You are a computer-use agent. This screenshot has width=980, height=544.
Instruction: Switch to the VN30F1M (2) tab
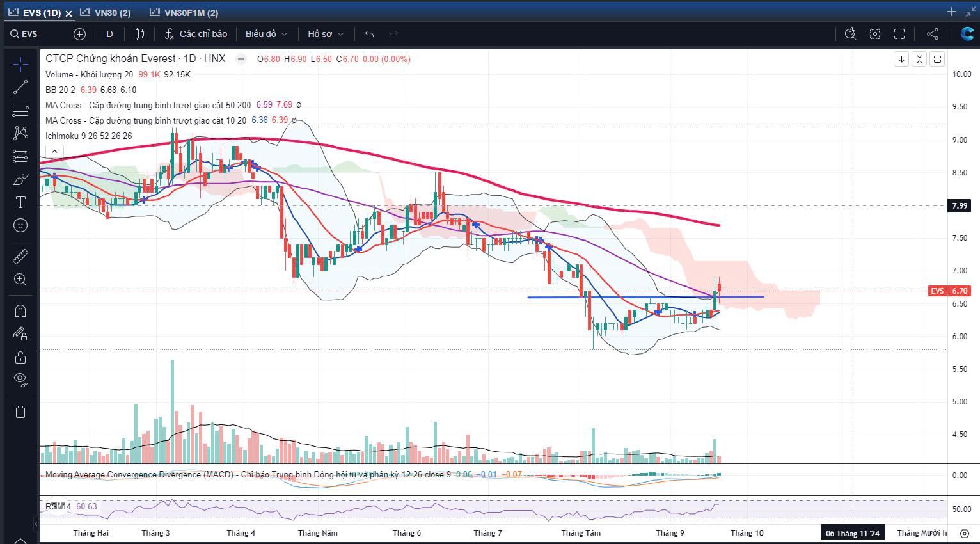pyautogui.click(x=184, y=13)
